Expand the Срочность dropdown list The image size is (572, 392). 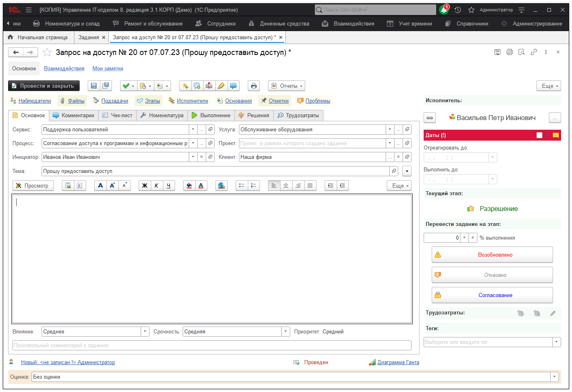[286, 332]
